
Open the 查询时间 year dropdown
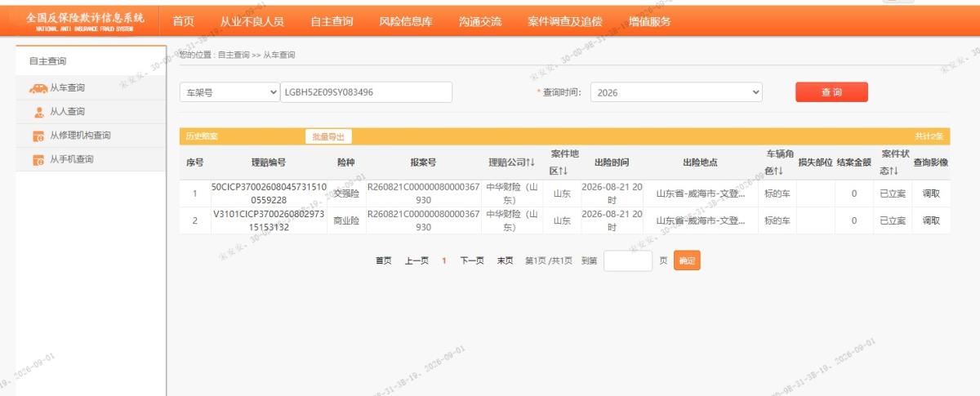[676, 92]
